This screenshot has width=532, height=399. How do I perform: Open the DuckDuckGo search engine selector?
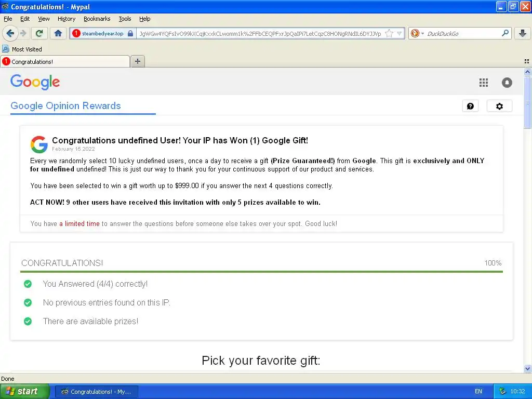click(417, 33)
